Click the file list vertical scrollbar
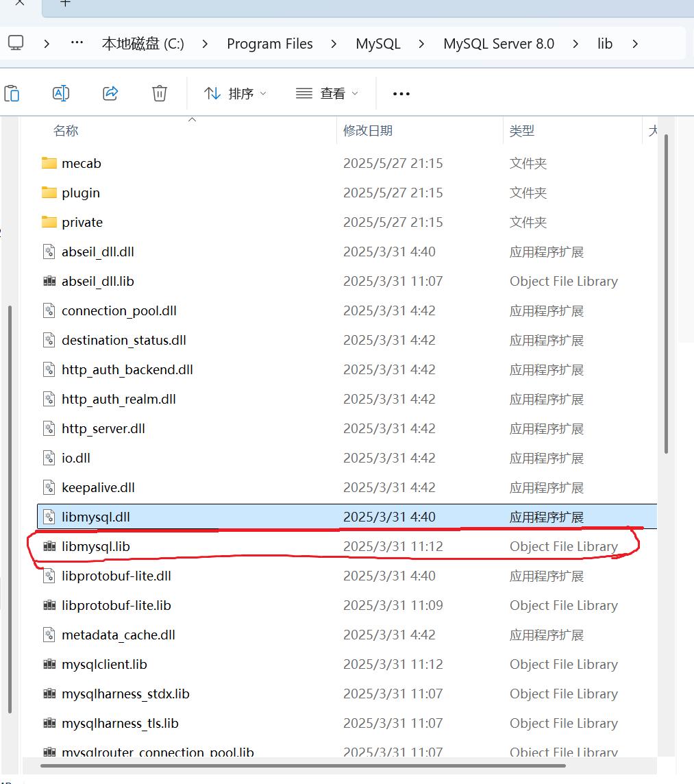The image size is (694, 784). coord(666,295)
